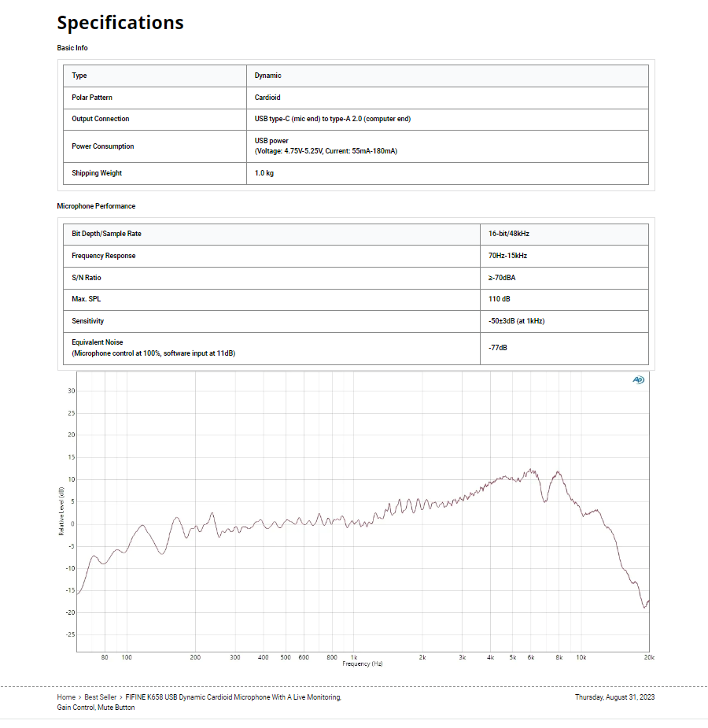This screenshot has height=728, width=708.
Task: Go to Home via breadcrumb
Action: [66, 697]
